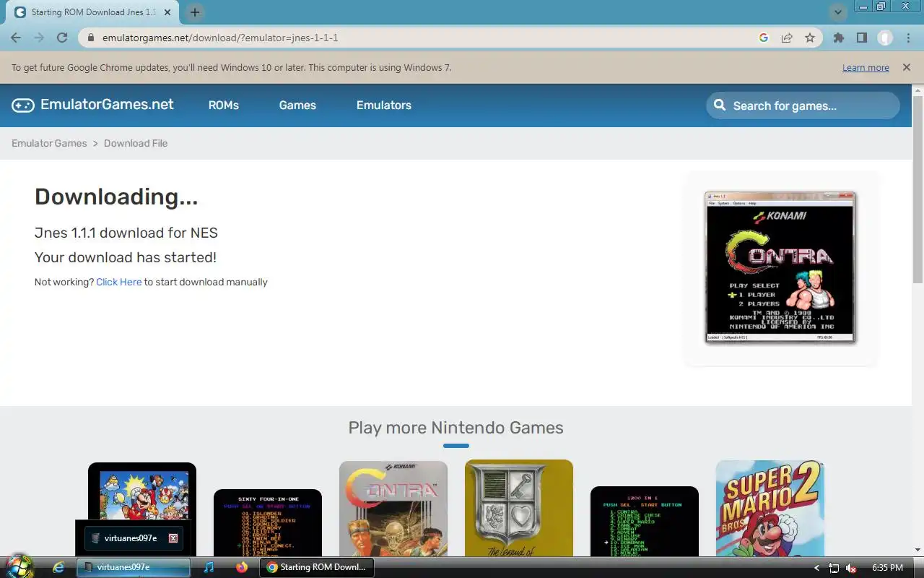924x578 pixels.
Task: Show hidden system tray icons
Action: (x=816, y=568)
